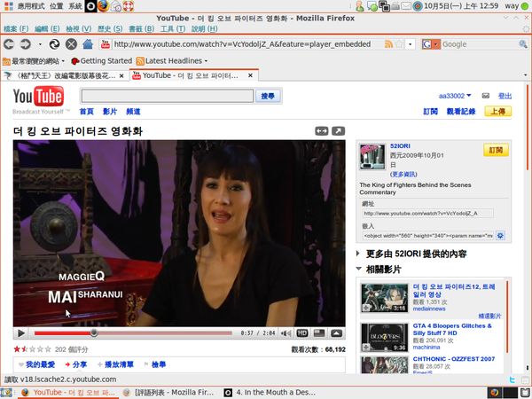Screen dimensions: 532x399
Task: Add the first related video to the queue
Action: pyautogui.click(x=366, y=308)
